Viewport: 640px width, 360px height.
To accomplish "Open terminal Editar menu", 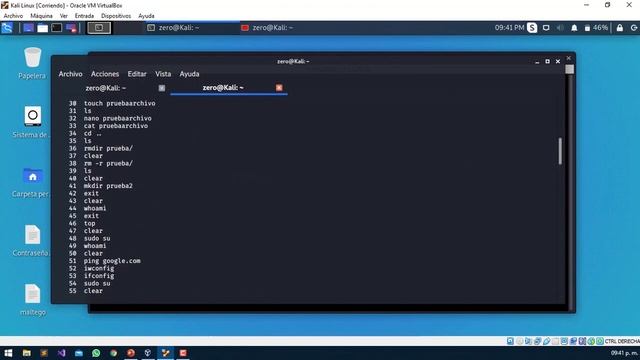I will [x=137, y=74].
